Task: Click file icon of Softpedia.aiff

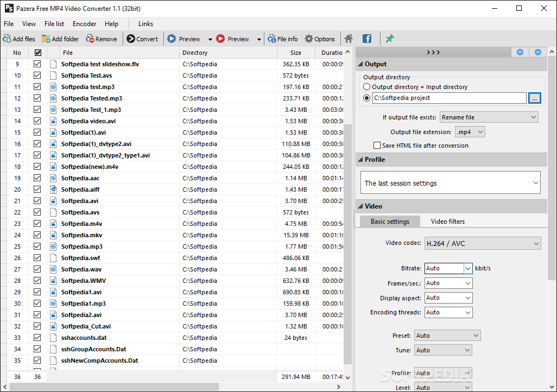Action: click(x=53, y=189)
